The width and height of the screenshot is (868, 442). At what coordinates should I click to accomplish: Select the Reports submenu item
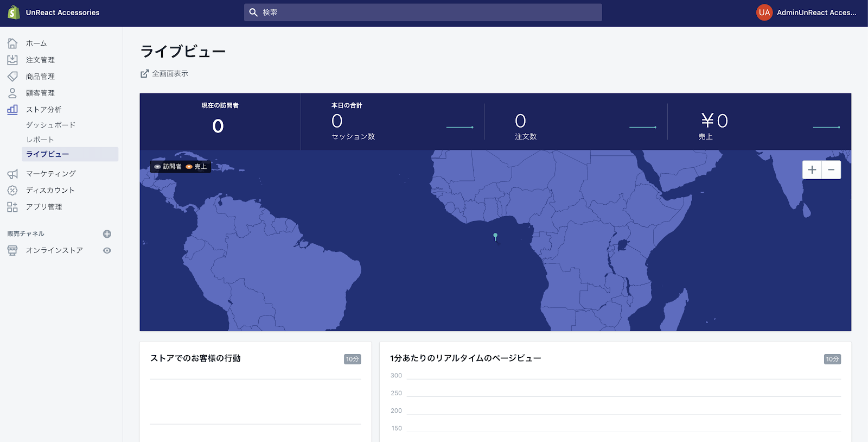(40, 140)
